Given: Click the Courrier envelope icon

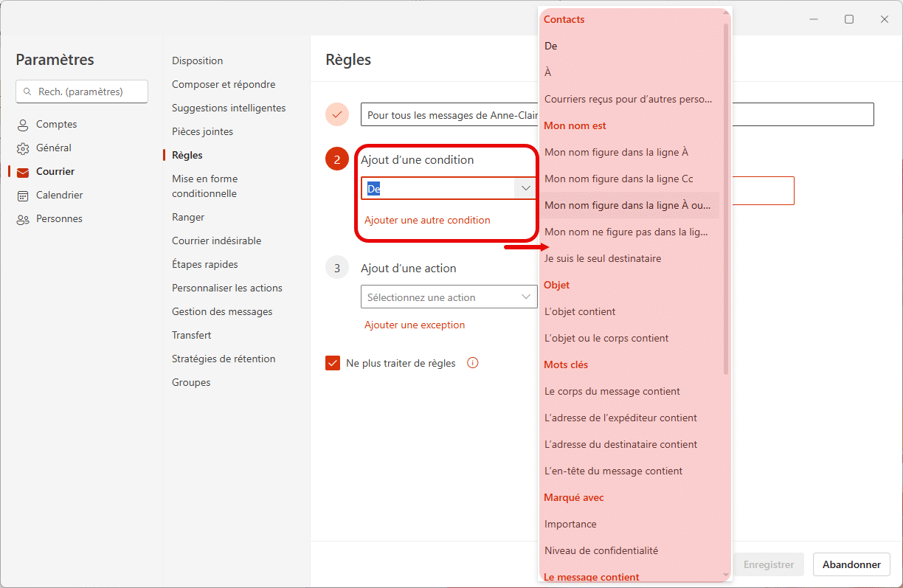Looking at the screenshot, I should click(23, 172).
